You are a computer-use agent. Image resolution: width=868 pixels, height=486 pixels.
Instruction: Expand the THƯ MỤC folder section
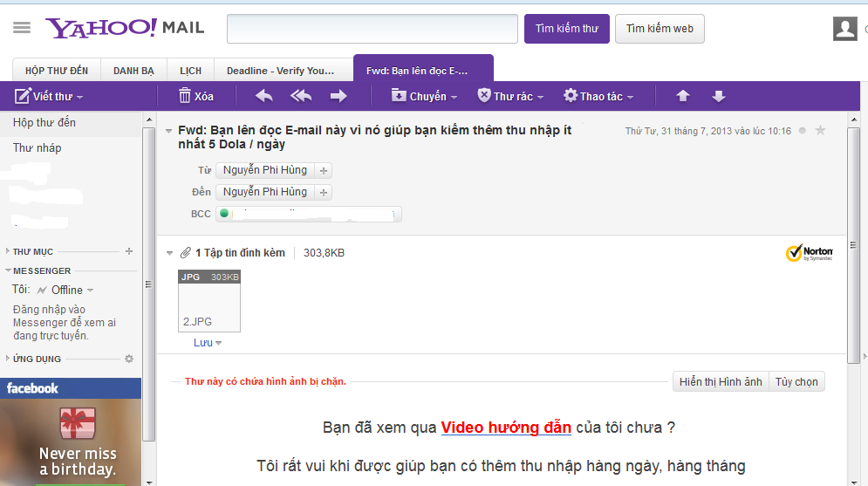point(8,251)
